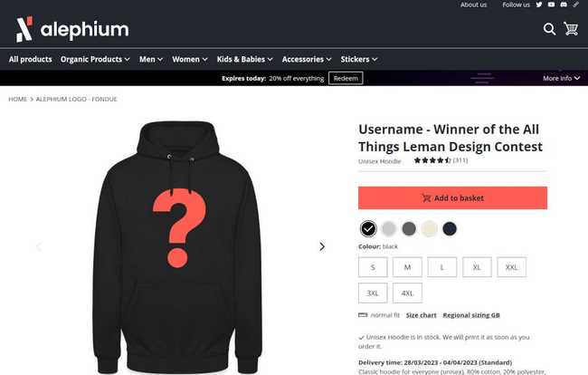This screenshot has width=588, height=375.
Task: Click the alephium logo
Action: pyautogui.click(x=72, y=29)
